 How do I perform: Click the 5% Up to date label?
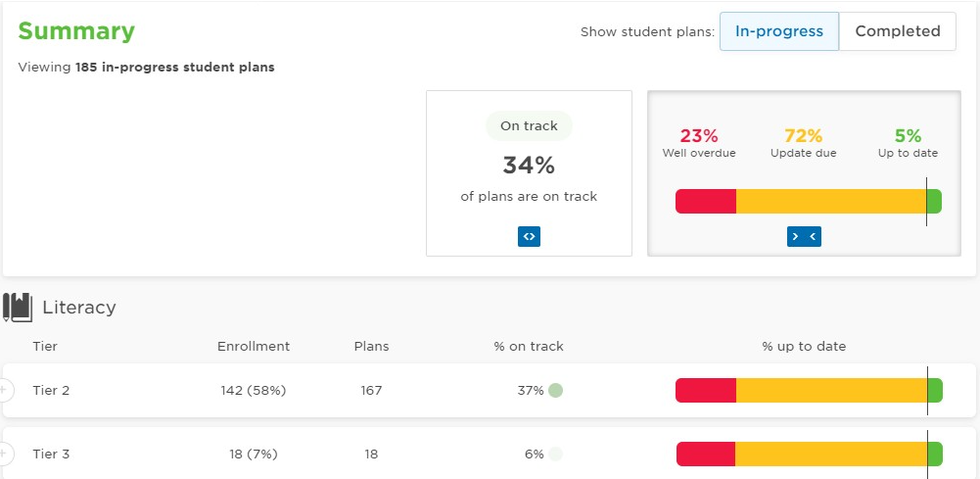(908, 144)
